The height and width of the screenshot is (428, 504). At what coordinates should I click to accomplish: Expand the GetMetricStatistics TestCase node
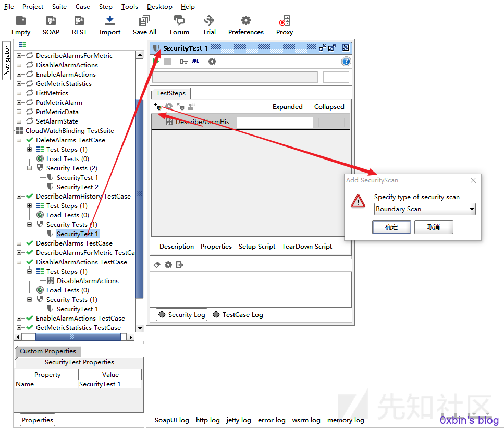19,328
